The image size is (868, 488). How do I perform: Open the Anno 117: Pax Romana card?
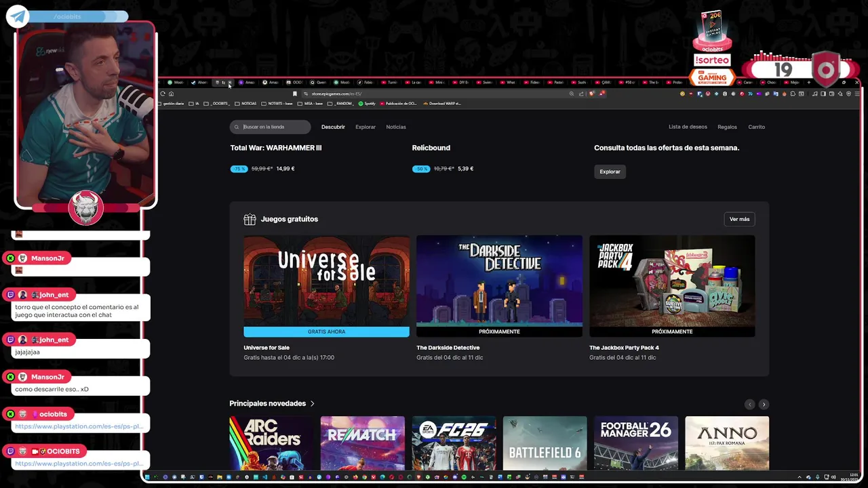tap(727, 443)
